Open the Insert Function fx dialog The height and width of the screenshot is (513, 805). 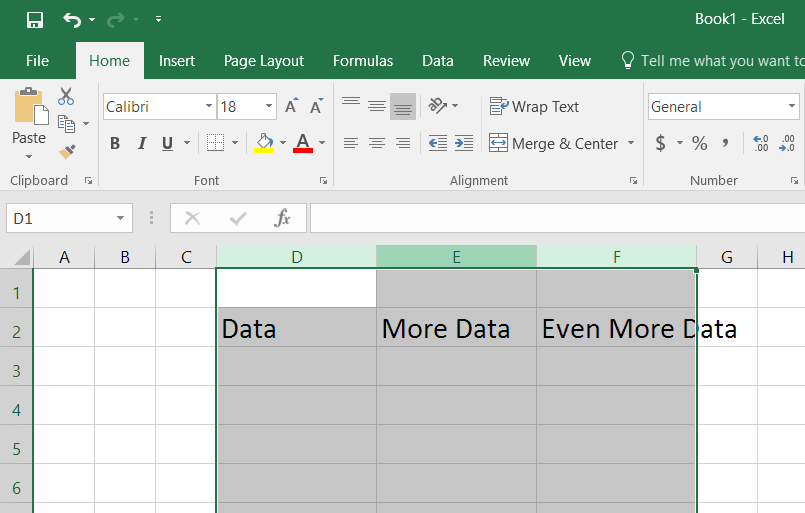coord(282,218)
